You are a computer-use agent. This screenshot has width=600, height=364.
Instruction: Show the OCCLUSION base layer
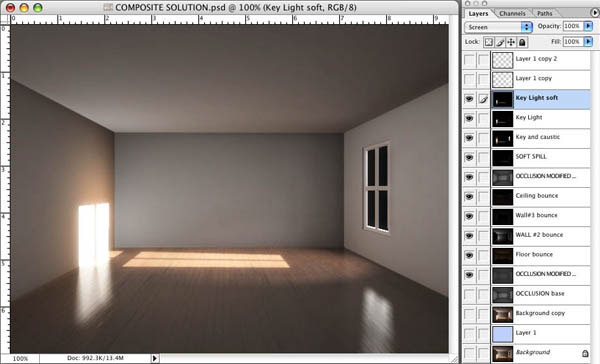coord(469,294)
